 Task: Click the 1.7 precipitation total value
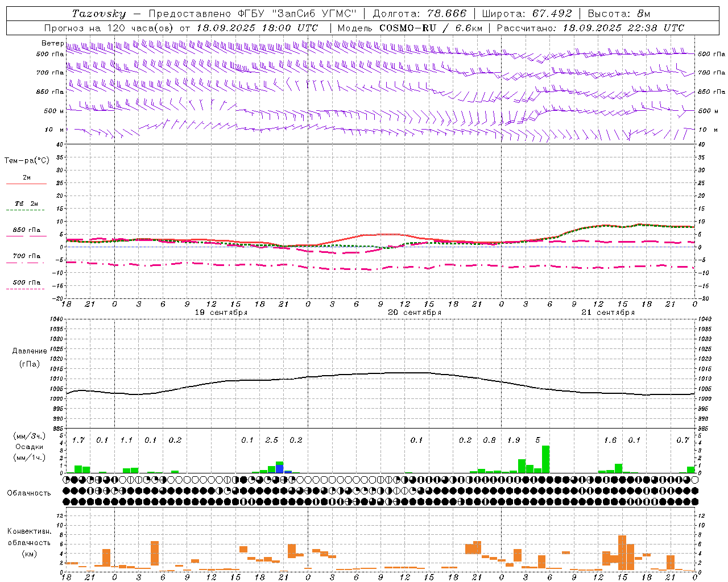78,440
